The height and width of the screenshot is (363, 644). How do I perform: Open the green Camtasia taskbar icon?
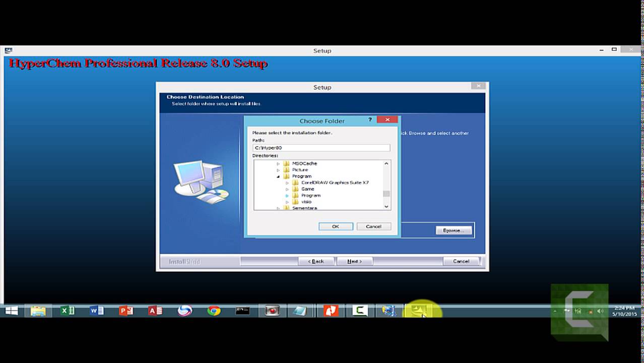pos(360,311)
